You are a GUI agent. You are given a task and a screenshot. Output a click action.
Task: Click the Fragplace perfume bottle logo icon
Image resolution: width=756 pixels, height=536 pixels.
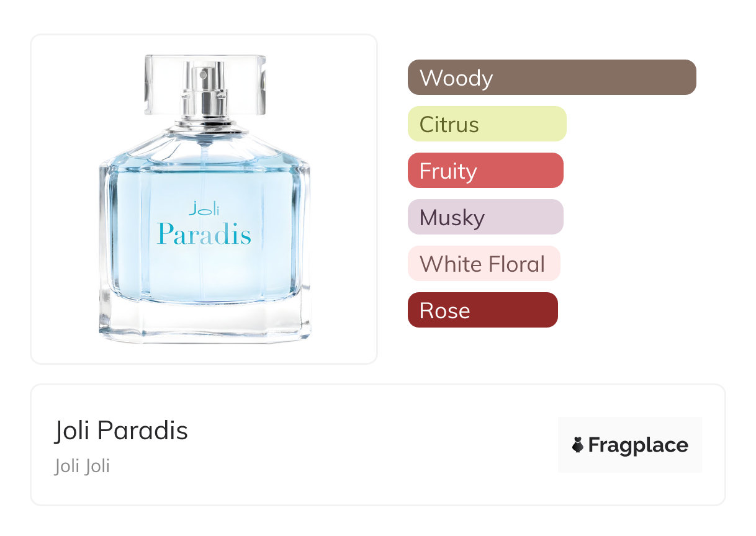click(x=578, y=445)
